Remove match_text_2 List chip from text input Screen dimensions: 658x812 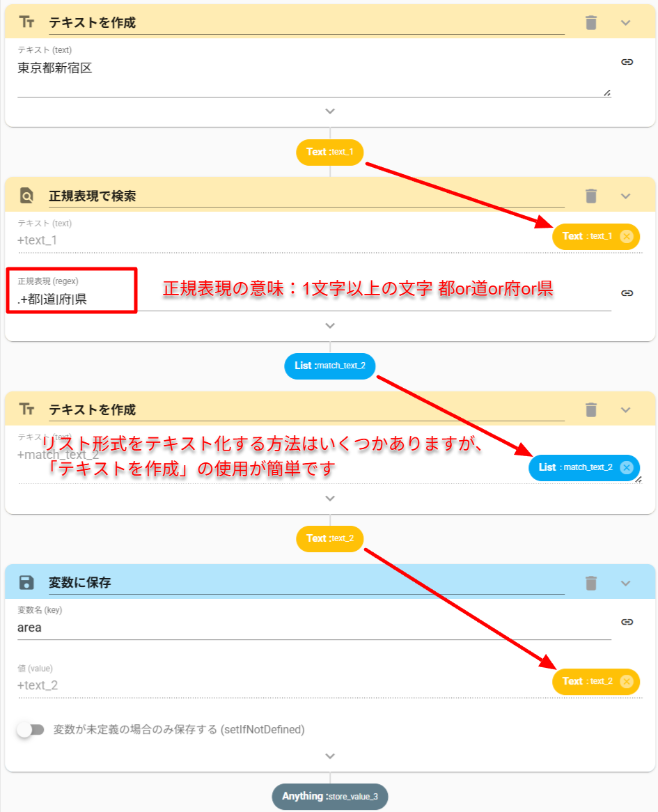tap(626, 467)
